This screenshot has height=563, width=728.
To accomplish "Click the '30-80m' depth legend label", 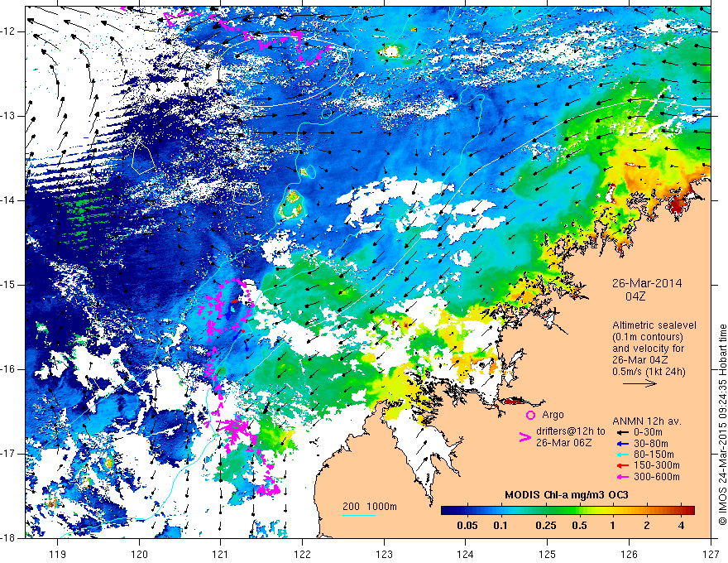I will click(x=651, y=444).
